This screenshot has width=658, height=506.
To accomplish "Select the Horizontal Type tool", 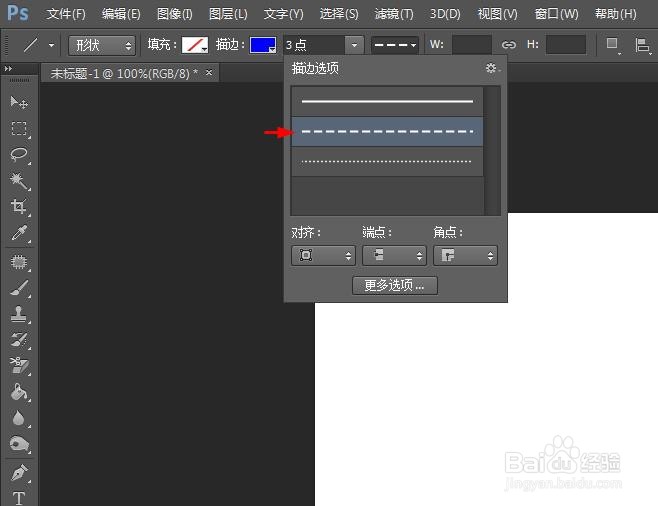I will pyautogui.click(x=18, y=498).
